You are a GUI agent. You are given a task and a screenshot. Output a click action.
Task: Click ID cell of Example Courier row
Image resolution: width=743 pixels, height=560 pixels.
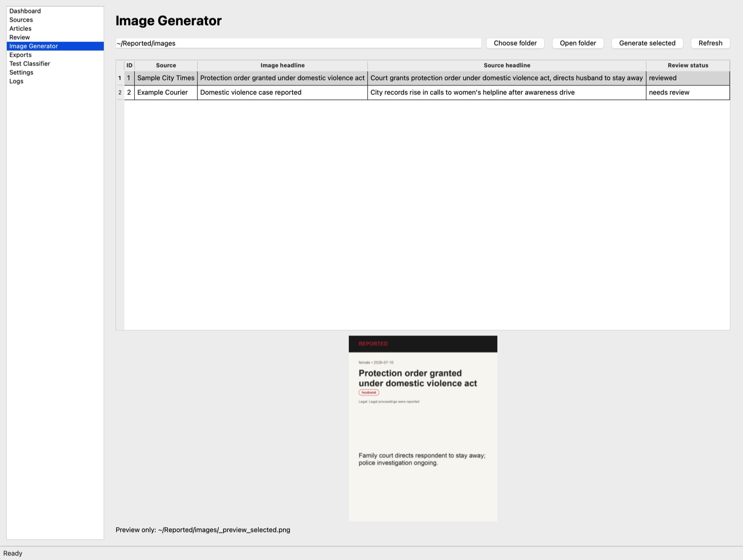click(x=129, y=92)
